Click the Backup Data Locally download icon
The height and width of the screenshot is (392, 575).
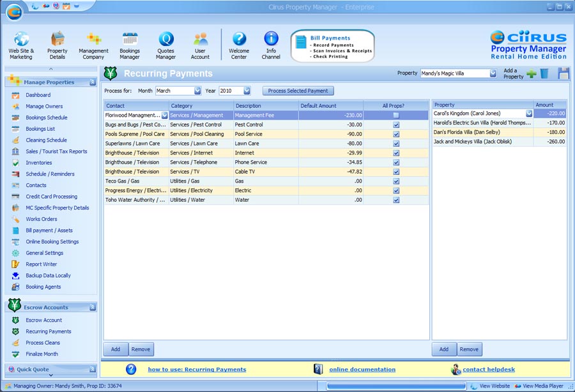[x=15, y=276]
